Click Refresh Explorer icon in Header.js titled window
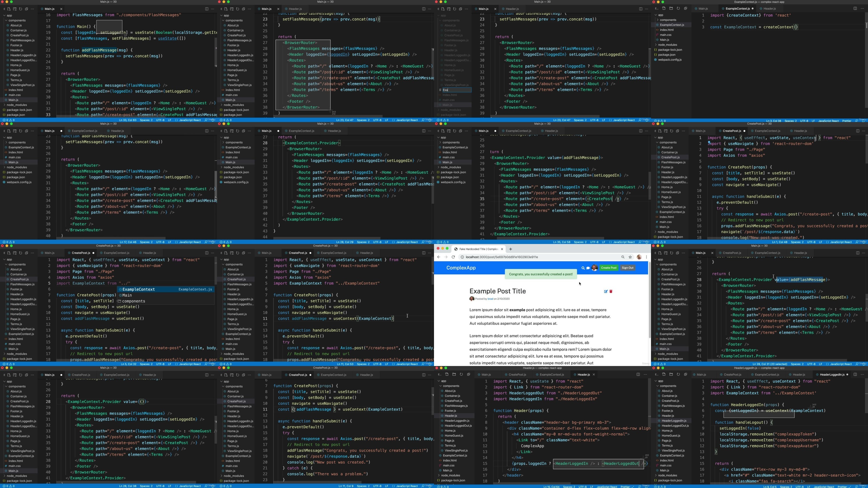 (x=461, y=374)
